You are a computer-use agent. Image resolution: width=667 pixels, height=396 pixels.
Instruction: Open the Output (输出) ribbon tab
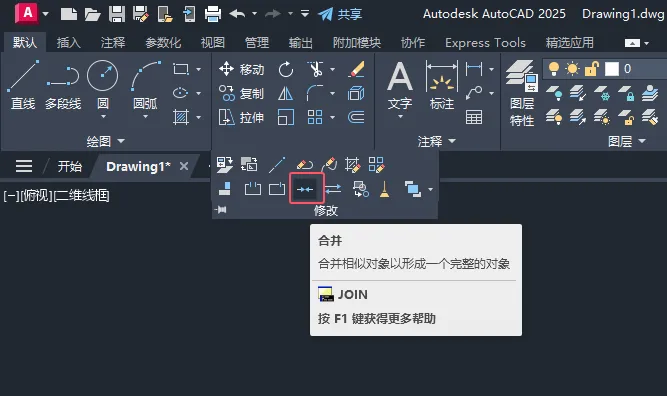[300, 43]
